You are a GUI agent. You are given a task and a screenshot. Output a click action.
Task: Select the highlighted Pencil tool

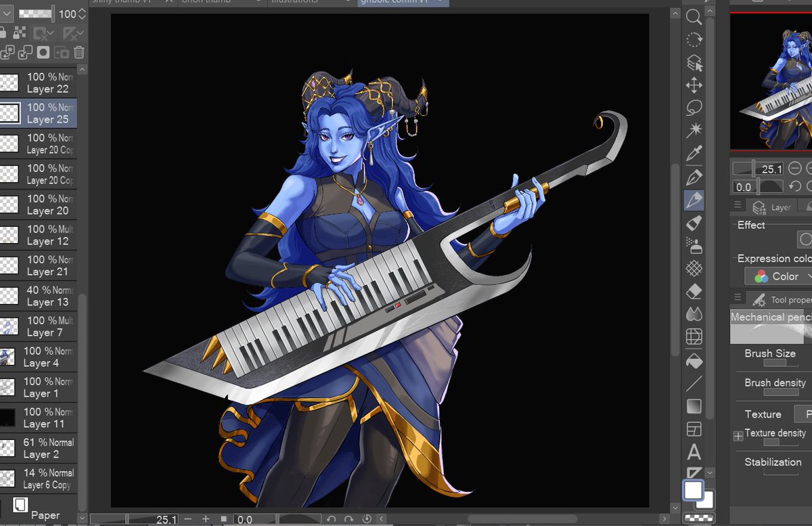point(694,200)
